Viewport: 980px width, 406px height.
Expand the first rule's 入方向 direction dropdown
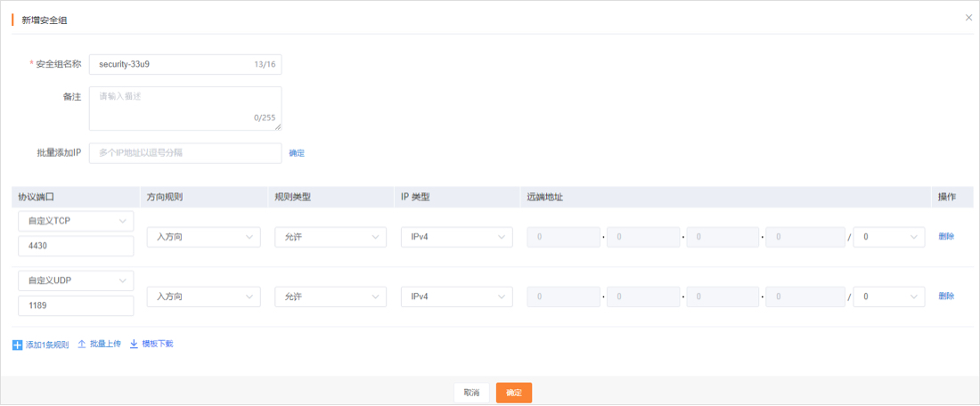click(x=203, y=237)
